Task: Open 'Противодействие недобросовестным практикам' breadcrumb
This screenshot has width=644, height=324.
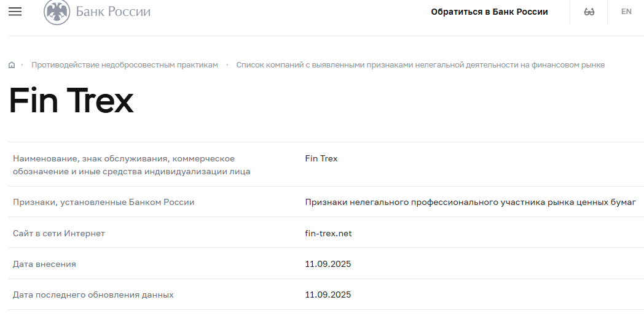Action: coord(125,65)
